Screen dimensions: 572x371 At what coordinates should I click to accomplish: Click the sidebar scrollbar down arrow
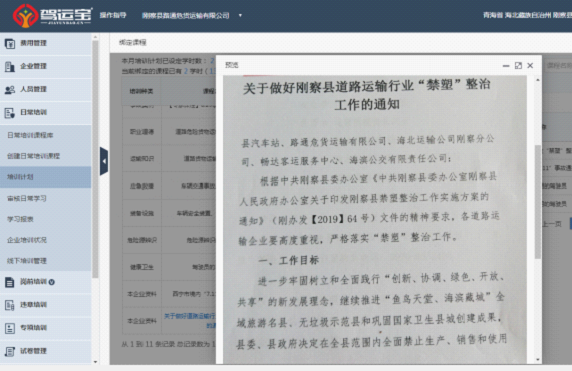(x=95, y=362)
